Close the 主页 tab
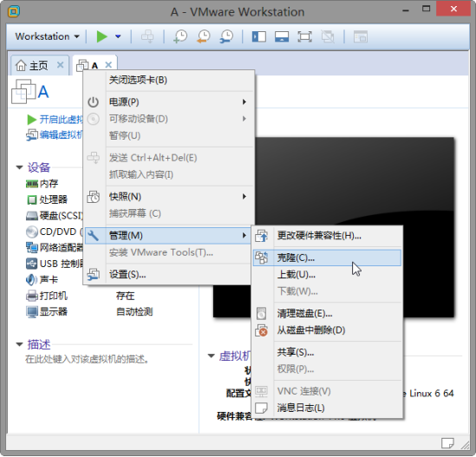The width and height of the screenshot is (476, 457). pos(61,65)
